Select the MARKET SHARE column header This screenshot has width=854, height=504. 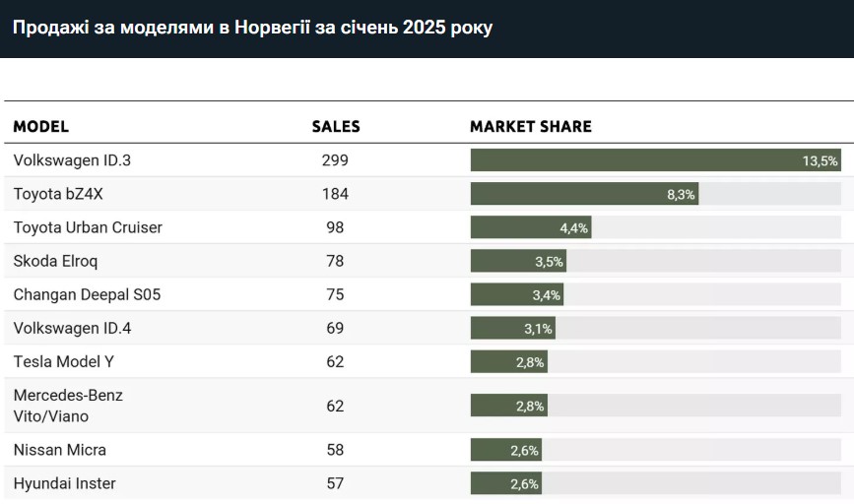click(531, 126)
